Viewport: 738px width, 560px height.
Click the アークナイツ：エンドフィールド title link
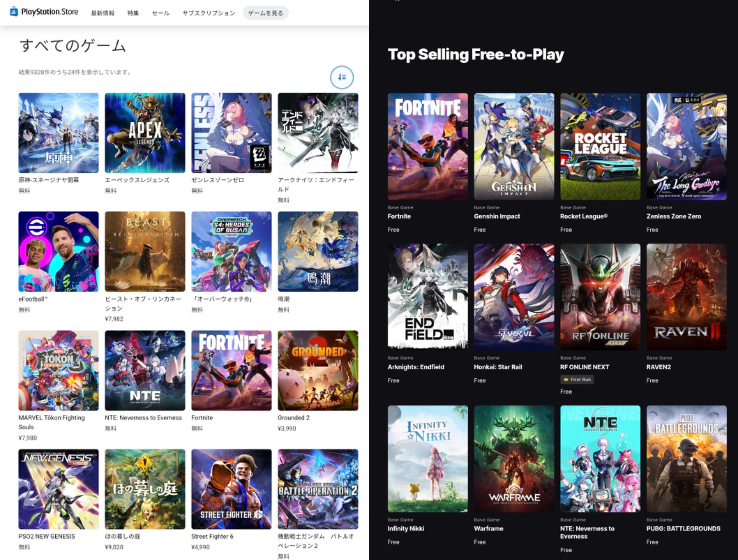(x=316, y=185)
